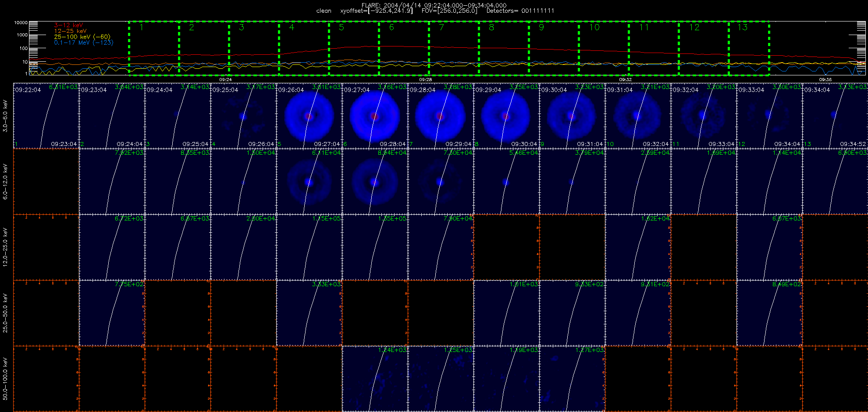Click the 7.90E+04 peak value label
This screenshot has height=412, width=868.
coord(458,219)
